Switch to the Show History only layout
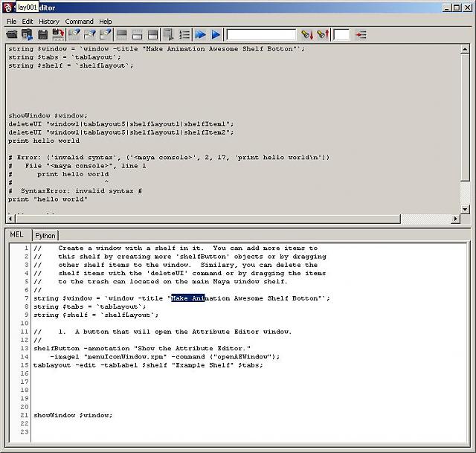 point(121,34)
